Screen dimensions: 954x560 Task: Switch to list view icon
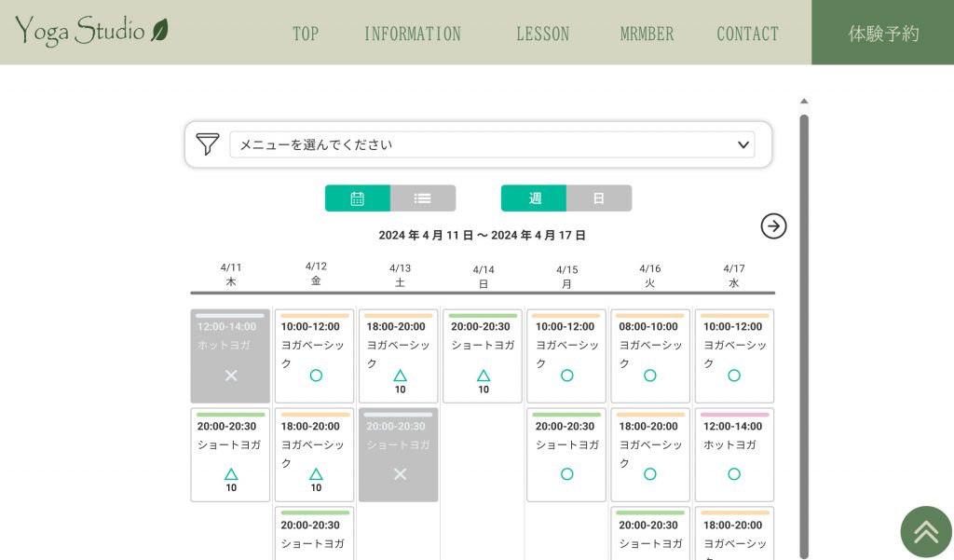[423, 198]
